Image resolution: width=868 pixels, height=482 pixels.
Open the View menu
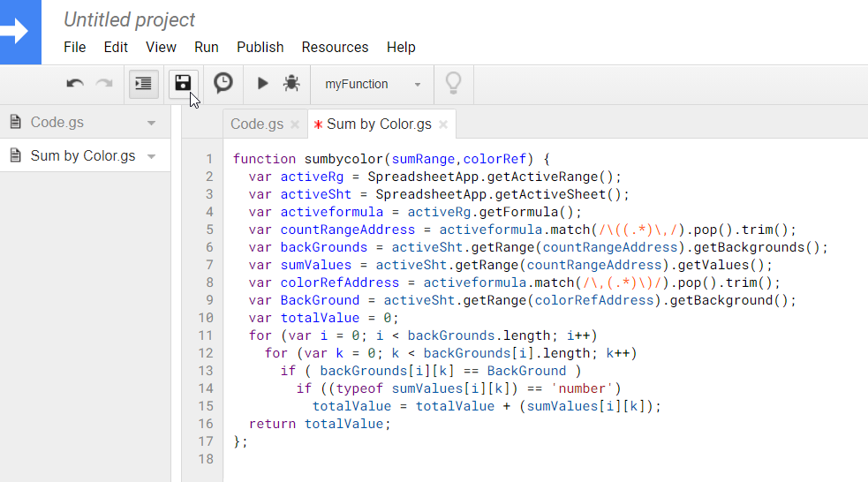click(161, 47)
